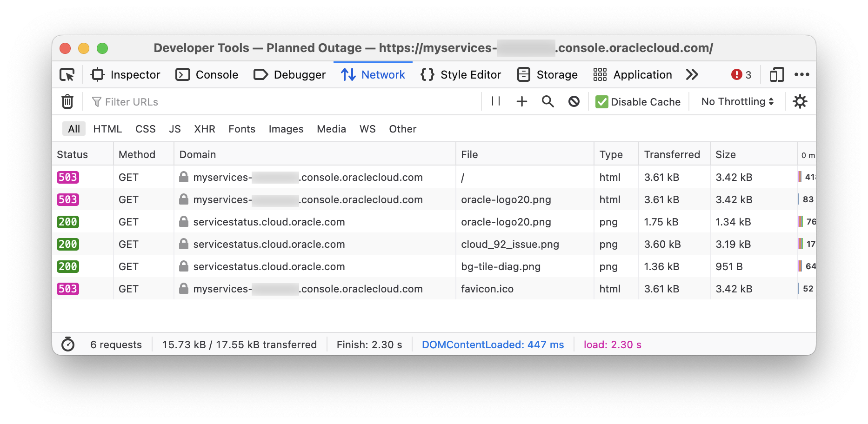
Task: Click the 6 requests status entry
Action: coord(116,344)
